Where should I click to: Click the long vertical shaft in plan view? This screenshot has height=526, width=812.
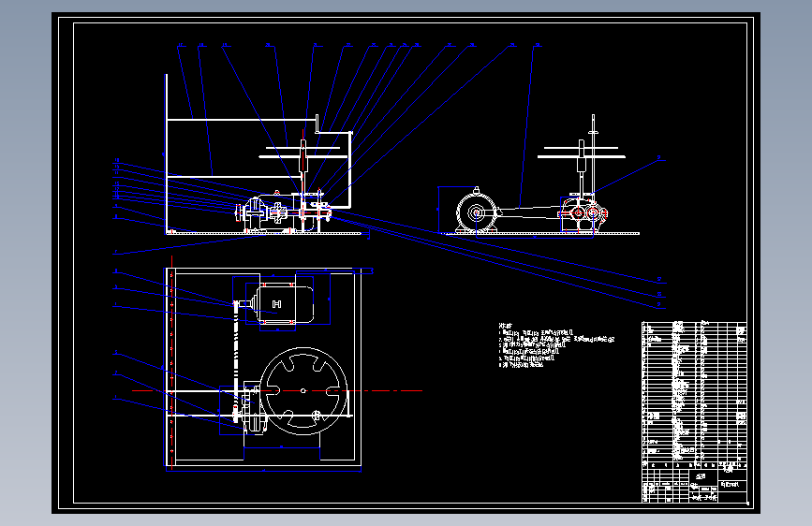coord(236,361)
